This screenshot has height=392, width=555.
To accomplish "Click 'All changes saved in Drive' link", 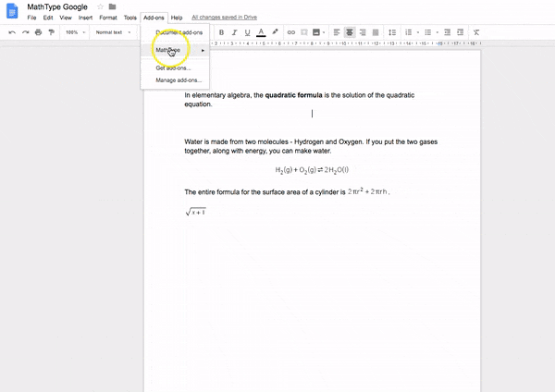I will 225,18.
